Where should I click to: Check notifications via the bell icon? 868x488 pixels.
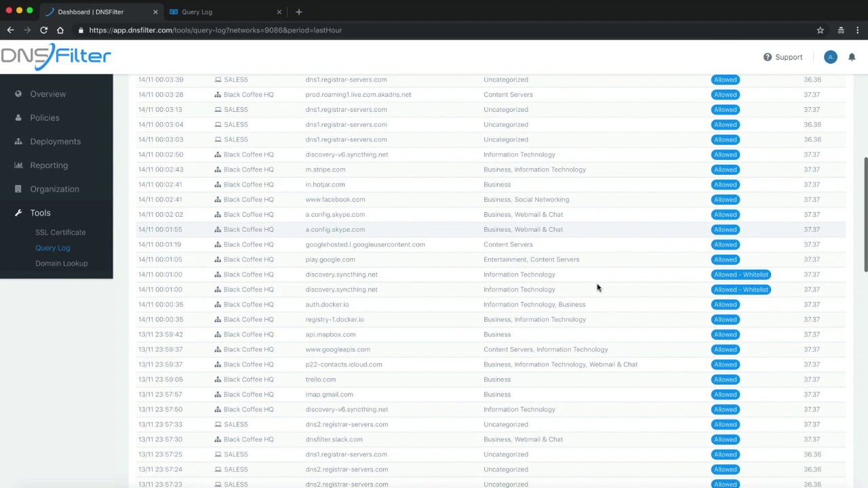[x=852, y=57]
